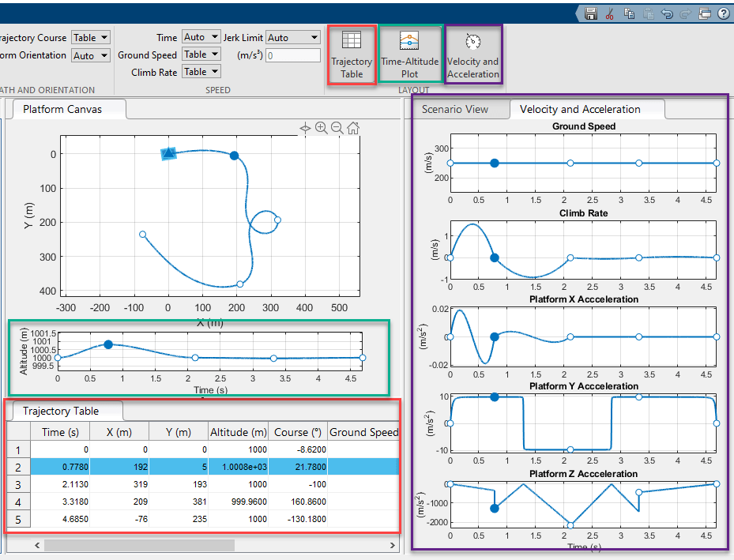This screenshot has width=734, height=560.
Task: Toggle the Trajectory Table layout button
Action: click(x=352, y=54)
